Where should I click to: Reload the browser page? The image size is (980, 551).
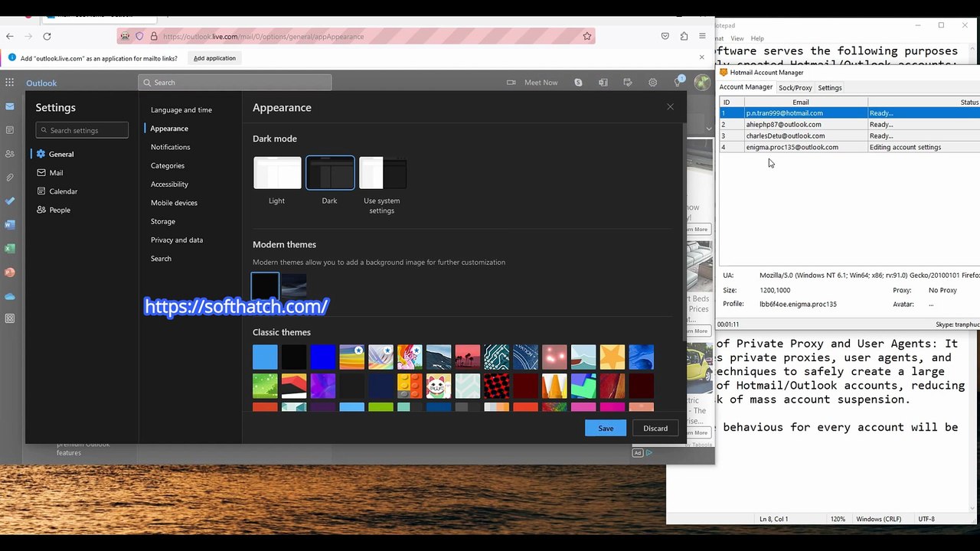point(47,36)
